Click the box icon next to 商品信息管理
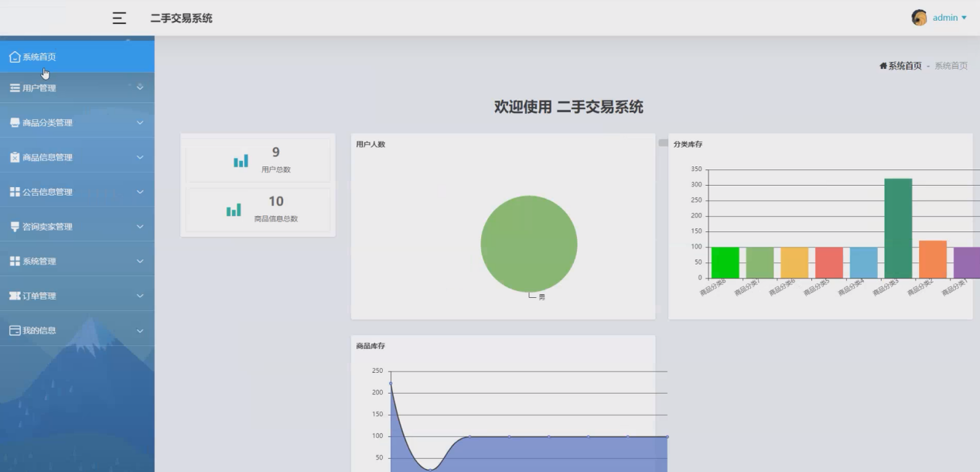The image size is (980, 472). click(x=14, y=157)
